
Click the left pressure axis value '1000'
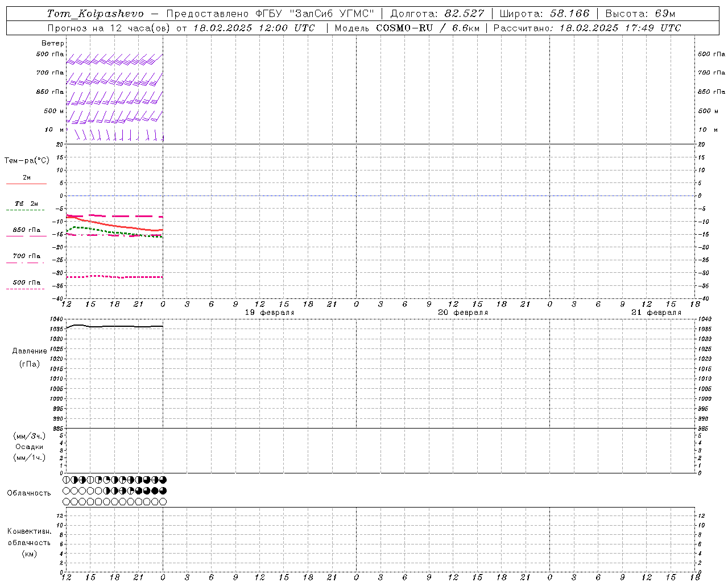pos(57,399)
